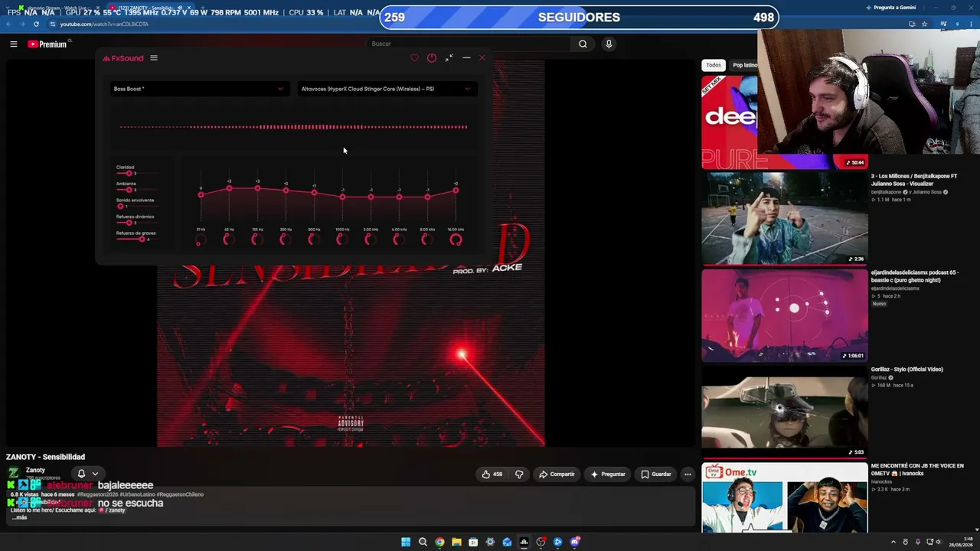Click the 500 Hz equalizer band point

[x=314, y=193]
